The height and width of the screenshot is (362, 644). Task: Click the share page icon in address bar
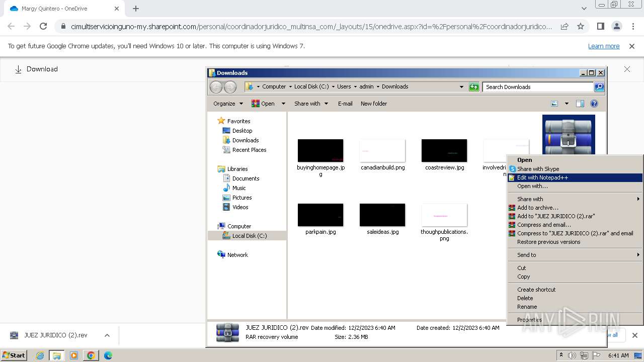pyautogui.click(x=565, y=26)
